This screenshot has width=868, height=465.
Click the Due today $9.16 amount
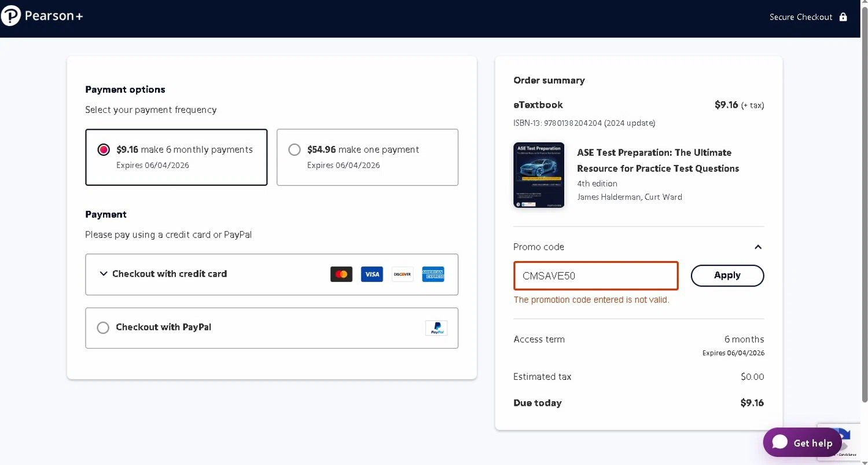pyautogui.click(x=752, y=403)
